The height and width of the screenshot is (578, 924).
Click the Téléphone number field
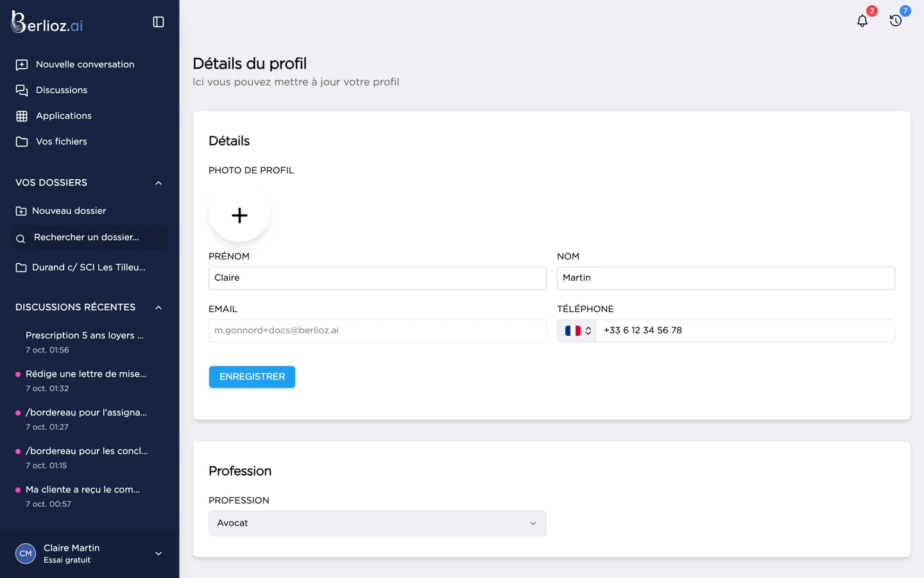tap(745, 331)
